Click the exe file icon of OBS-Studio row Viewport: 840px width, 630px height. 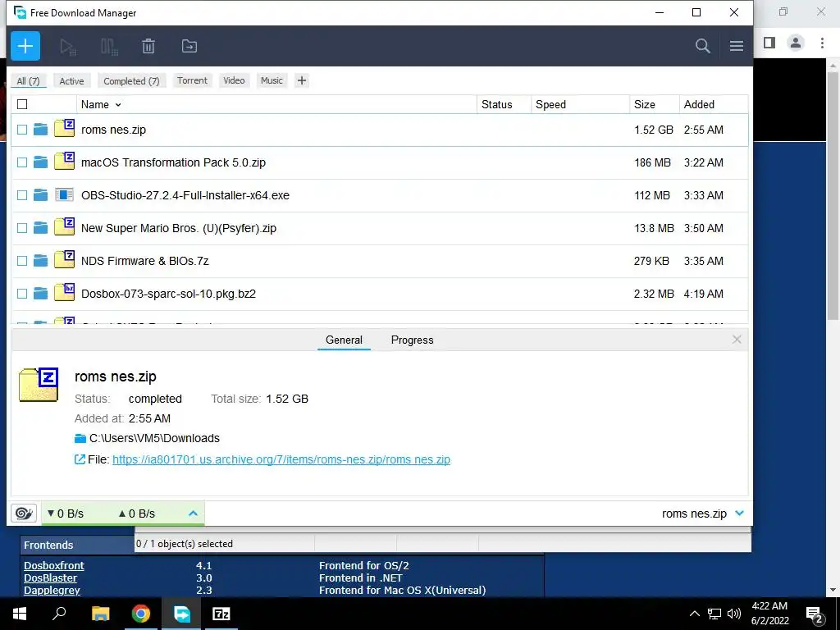64,195
